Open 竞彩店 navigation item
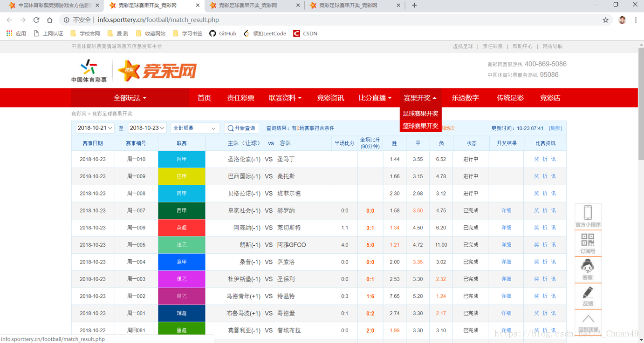This screenshot has width=644, height=343. click(x=550, y=98)
